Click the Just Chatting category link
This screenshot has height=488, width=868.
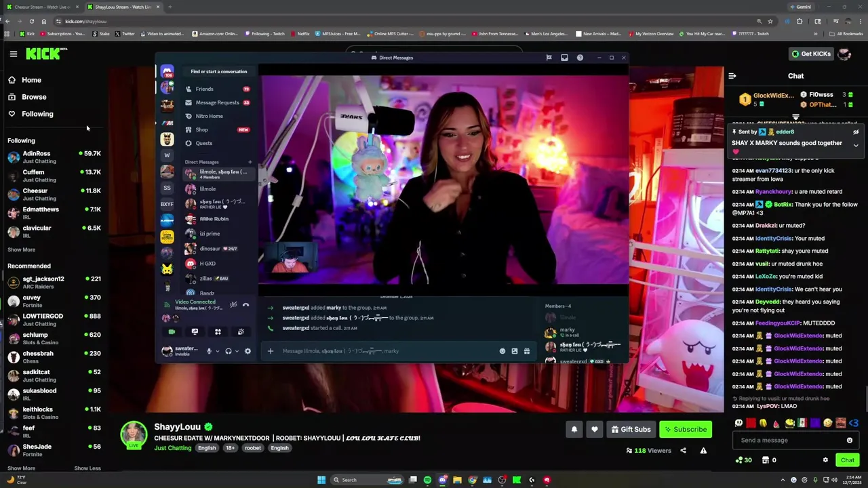tap(173, 448)
